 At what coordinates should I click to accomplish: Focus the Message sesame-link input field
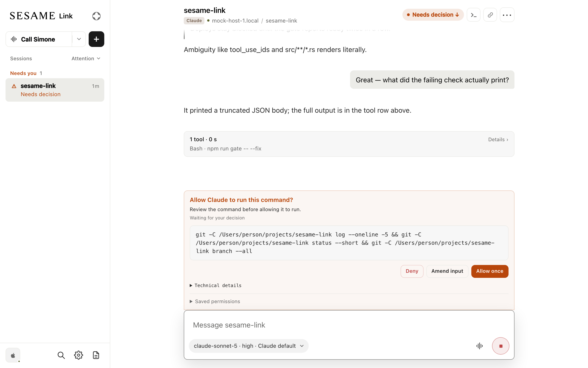(x=349, y=325)
